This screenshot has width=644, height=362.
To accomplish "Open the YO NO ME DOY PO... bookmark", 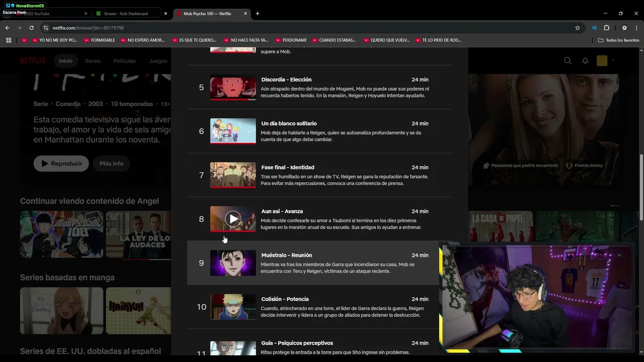I will (x=55, y=40).
